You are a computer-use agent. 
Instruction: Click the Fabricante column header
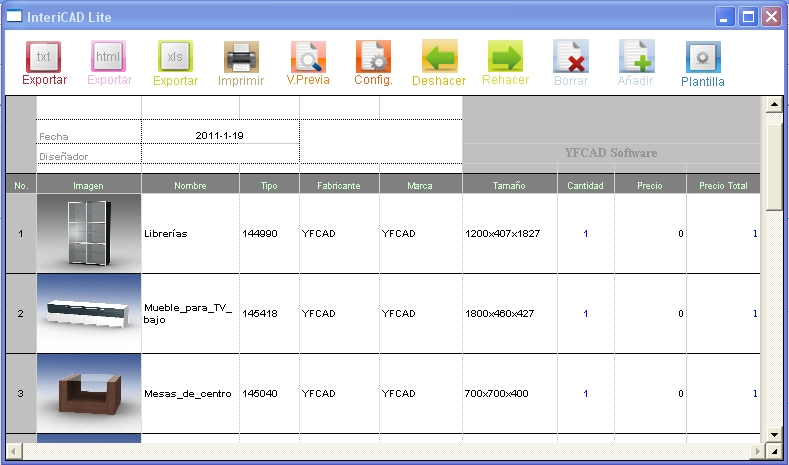339,185
